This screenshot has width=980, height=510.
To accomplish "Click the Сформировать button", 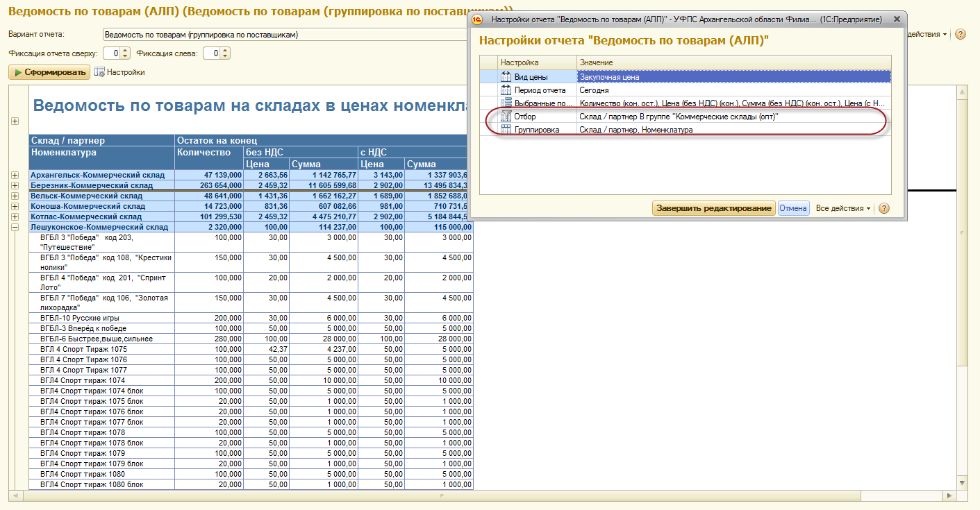I will coord(49,72).
